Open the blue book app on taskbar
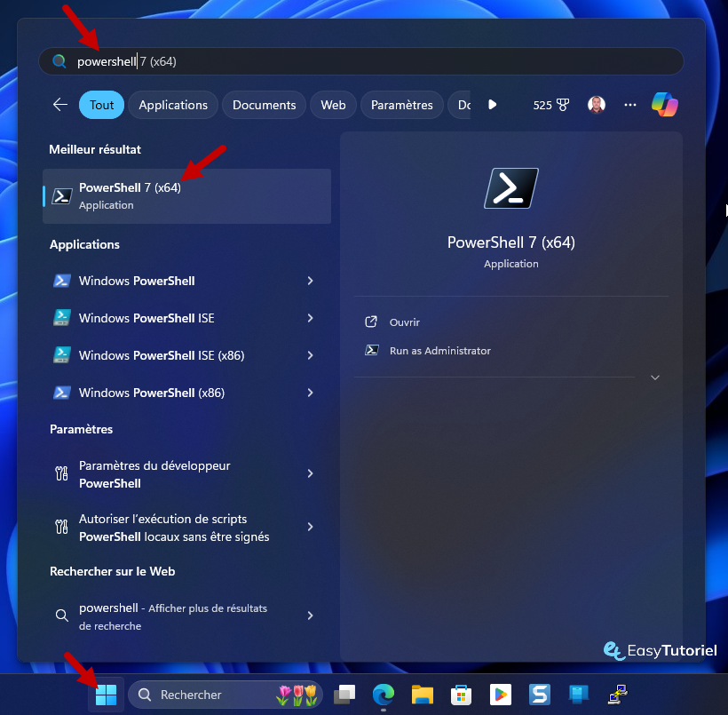This screenshot has height=715, width=728. tap(579, 695)
